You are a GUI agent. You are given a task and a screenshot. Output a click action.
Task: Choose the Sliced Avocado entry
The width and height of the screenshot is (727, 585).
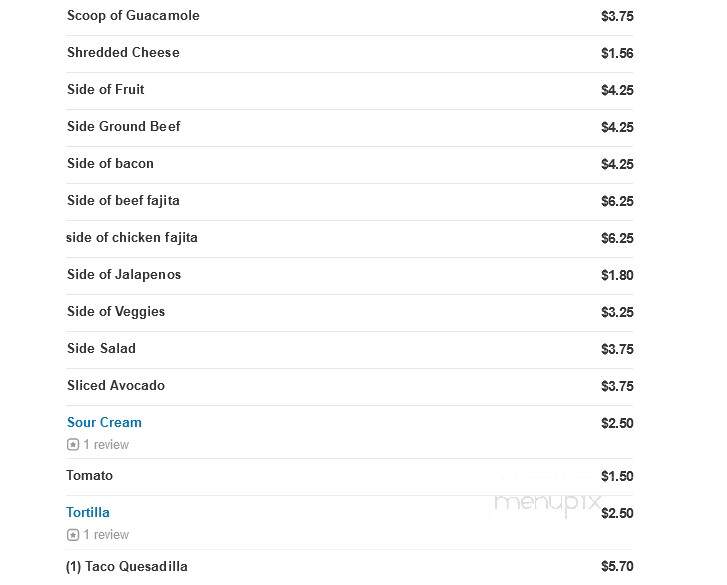[x=350, y=387]
